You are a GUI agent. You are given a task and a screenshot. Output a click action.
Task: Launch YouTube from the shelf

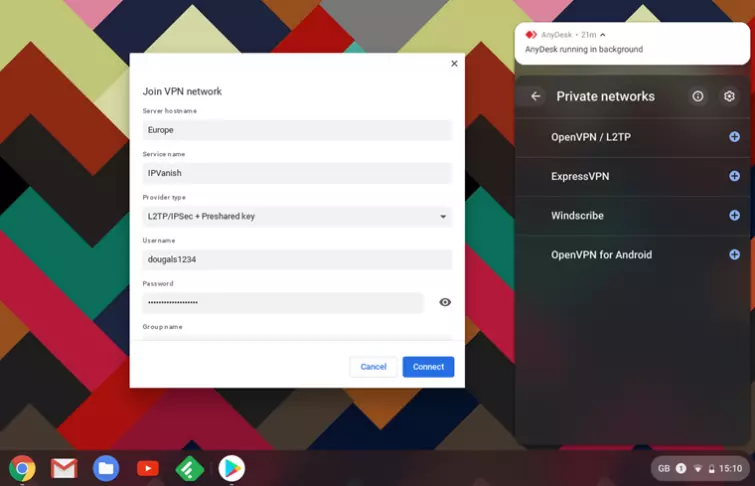click(x=148, y=468)
